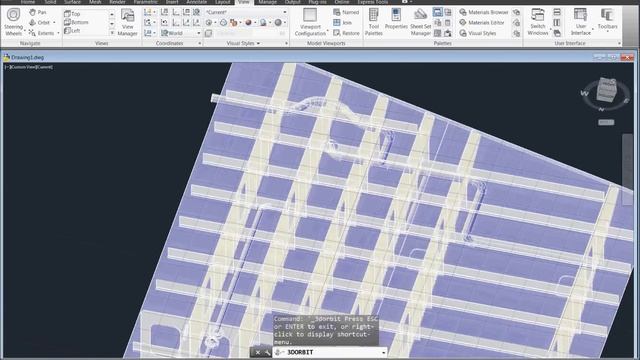Image resolution: width=640 pixels, height=360 pixels.
Task: Click the Named viewports button
Action: pos(346,12)
